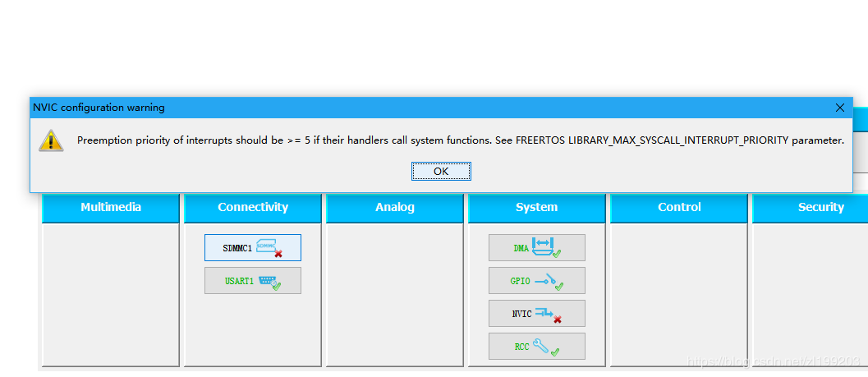Screen dimensions: 868x377
Task: Open the RCC configuration button
Action: click(x=536, y=346)
